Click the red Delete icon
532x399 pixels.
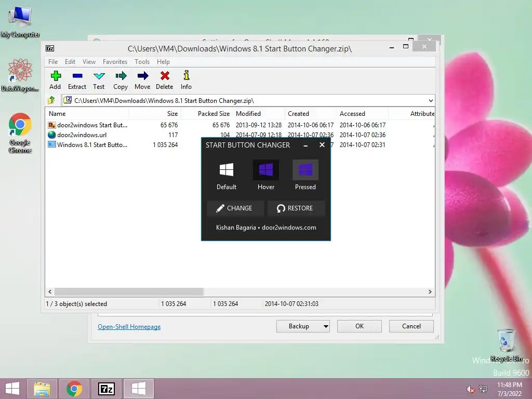click(165, 76)
